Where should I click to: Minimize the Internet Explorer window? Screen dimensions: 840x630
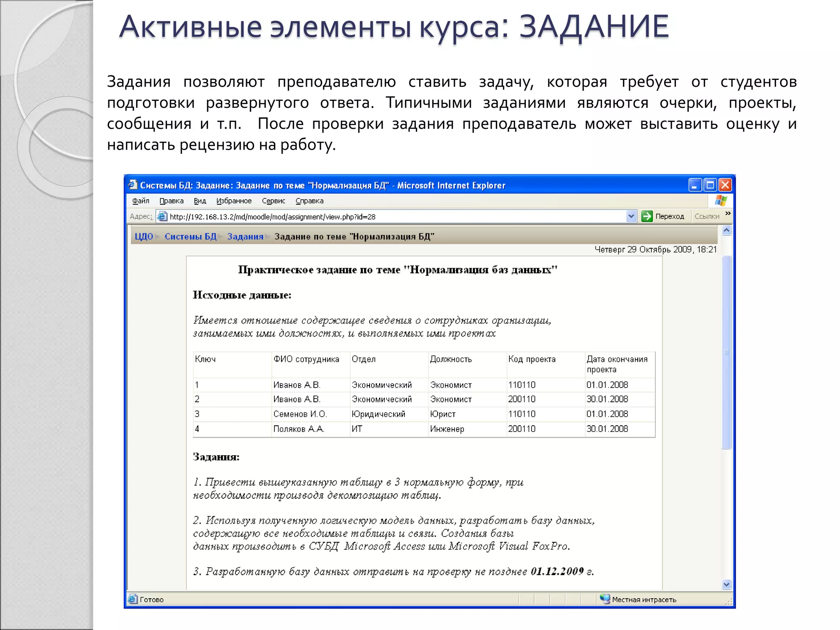point(694,185)
